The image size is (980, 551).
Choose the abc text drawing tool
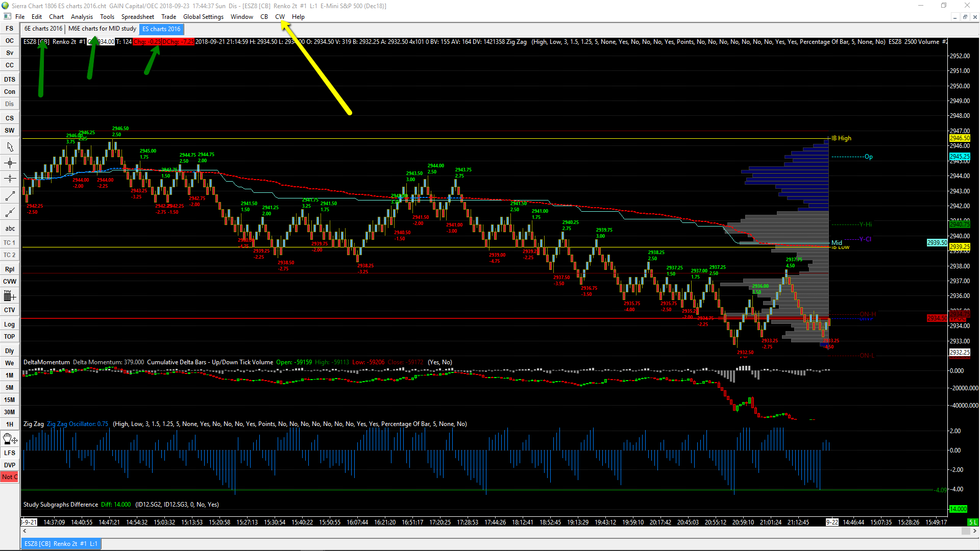(10, 229)
